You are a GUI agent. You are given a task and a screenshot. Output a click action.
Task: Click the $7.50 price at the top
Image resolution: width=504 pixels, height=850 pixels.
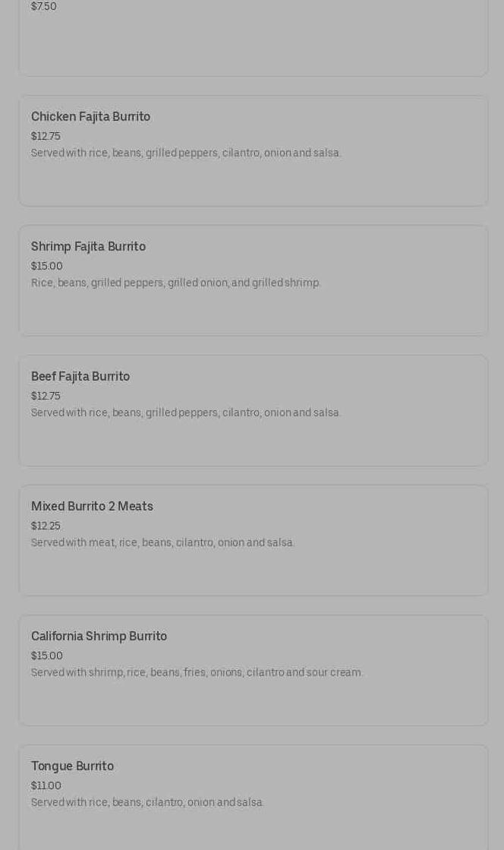point(44,7)
